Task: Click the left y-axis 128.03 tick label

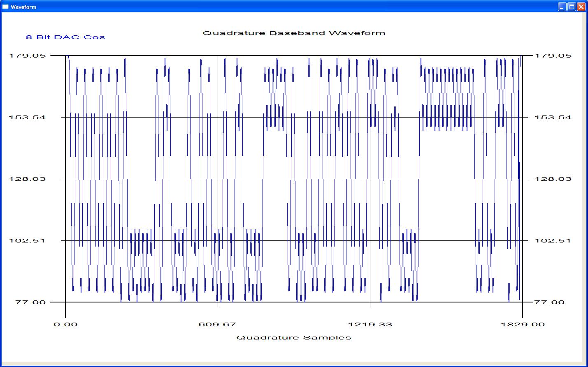Action: 28,179
